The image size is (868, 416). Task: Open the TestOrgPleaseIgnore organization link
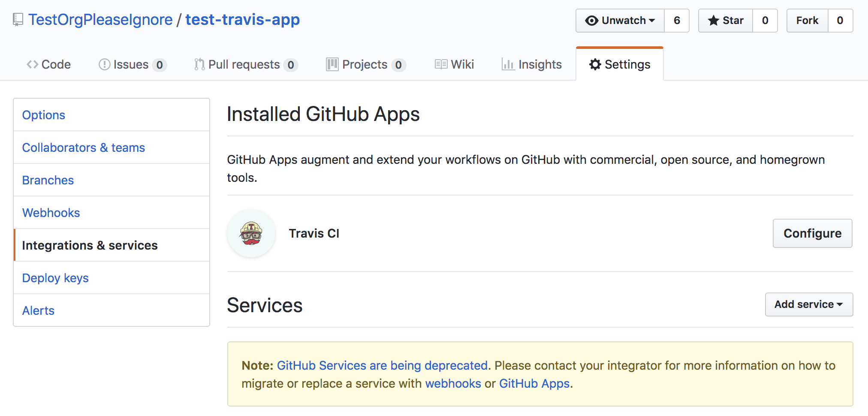point(100,20)
